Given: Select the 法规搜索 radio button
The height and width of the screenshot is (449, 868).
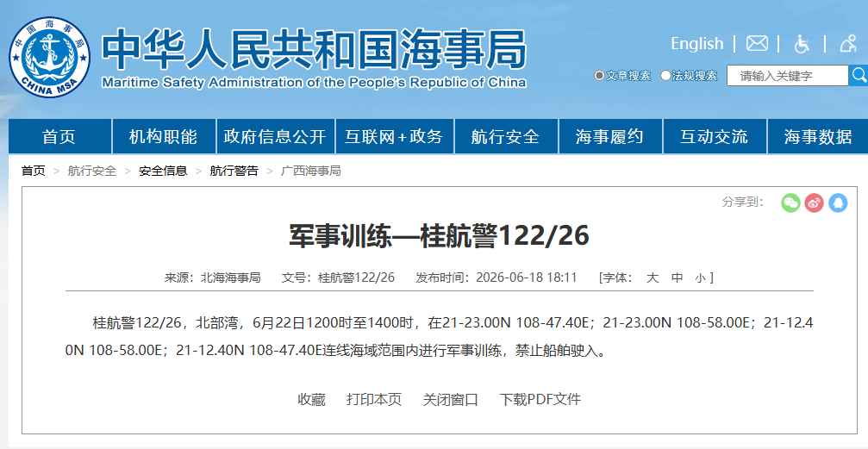Looking at the screenshot, I should 665,75.
